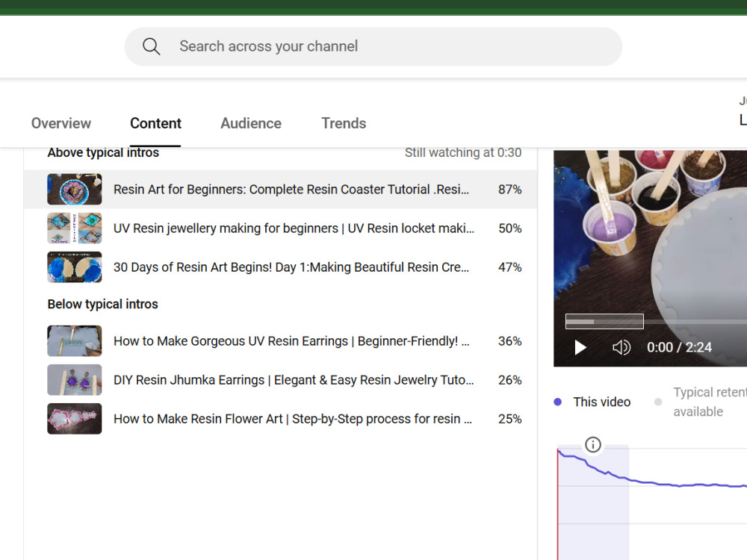Click the video progress seek bar
The height and width of the screenshot is (560, 747).
click(x=656, y=322)
